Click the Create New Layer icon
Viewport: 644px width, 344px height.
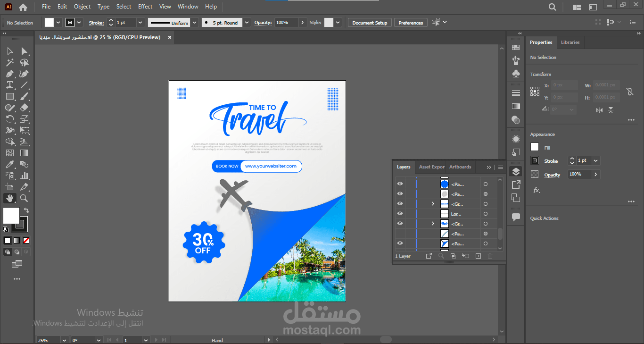[x=478, y=256]
